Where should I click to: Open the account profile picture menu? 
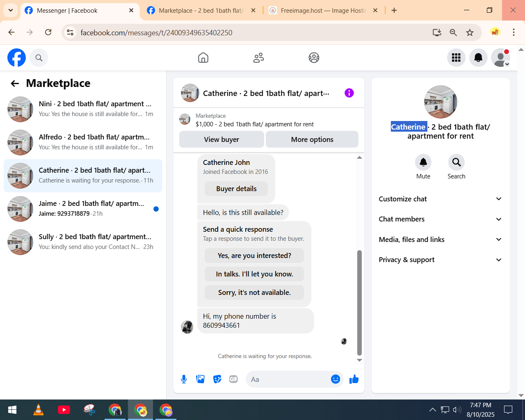pos(500,58)
